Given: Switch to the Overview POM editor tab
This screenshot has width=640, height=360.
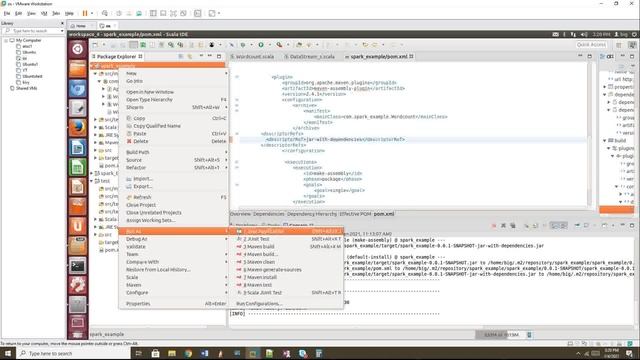Looking at the screenshot, I should point(240,214).
